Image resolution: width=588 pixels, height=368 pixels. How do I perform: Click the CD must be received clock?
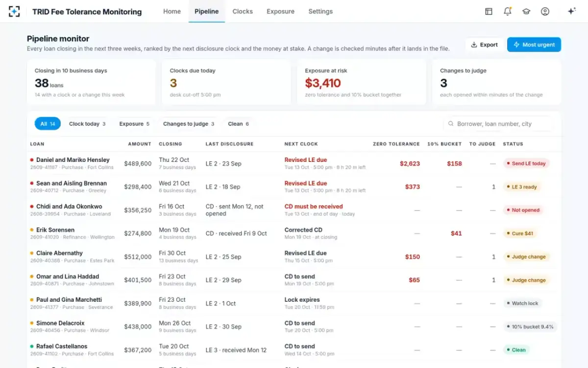point(314,207)
